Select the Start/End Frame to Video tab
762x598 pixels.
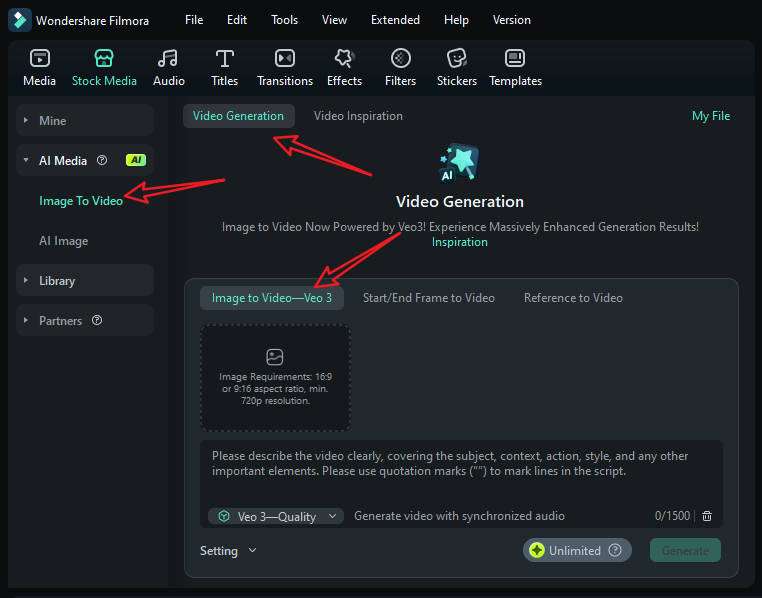point(429,298)
